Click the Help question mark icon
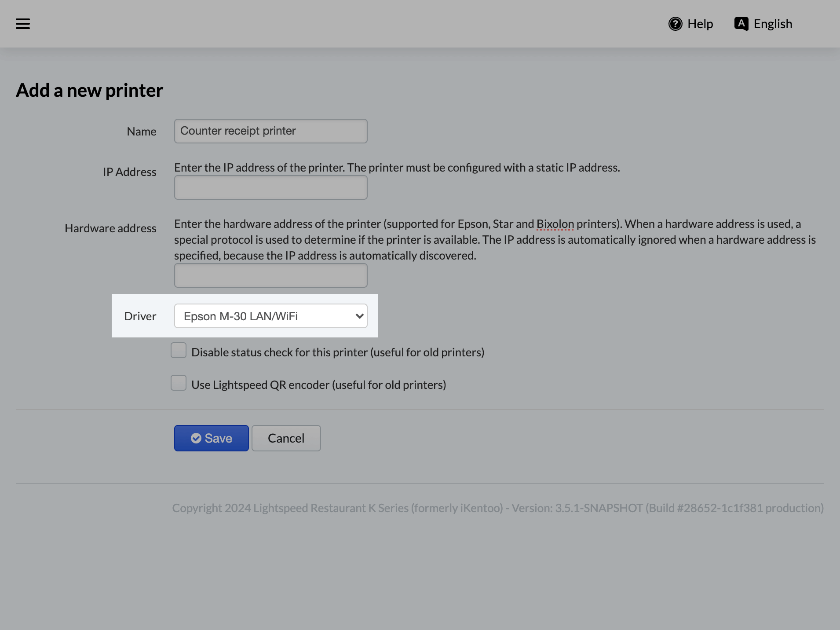 (x=675, y=24)
